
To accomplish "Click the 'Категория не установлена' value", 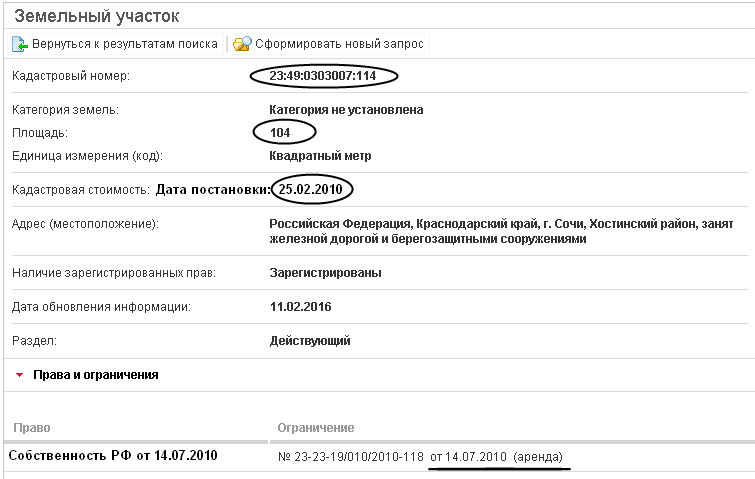I will tap(346, 109).
